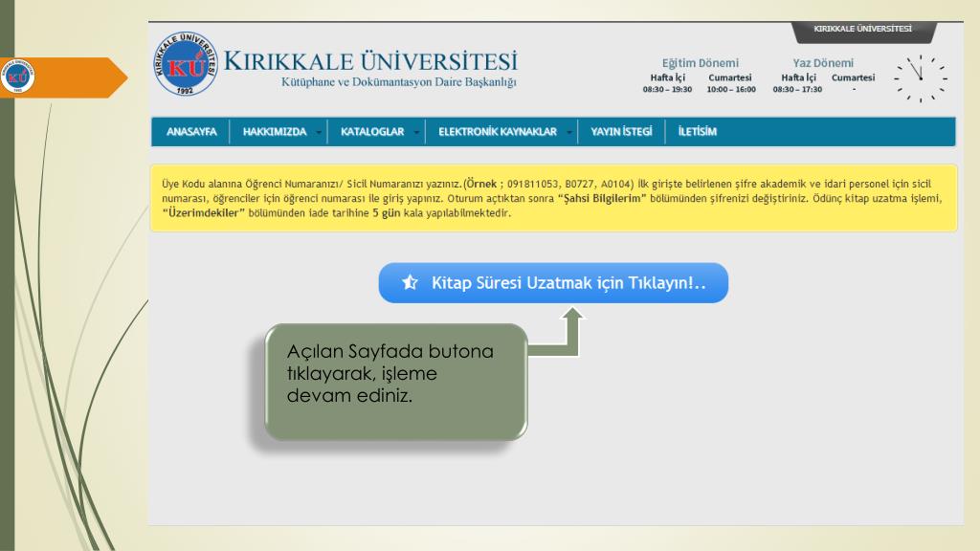Click the KIRIKKALE ÜNİVERSİTESİ dark top tab
980x551 pixels.
(x=863, y=31)
